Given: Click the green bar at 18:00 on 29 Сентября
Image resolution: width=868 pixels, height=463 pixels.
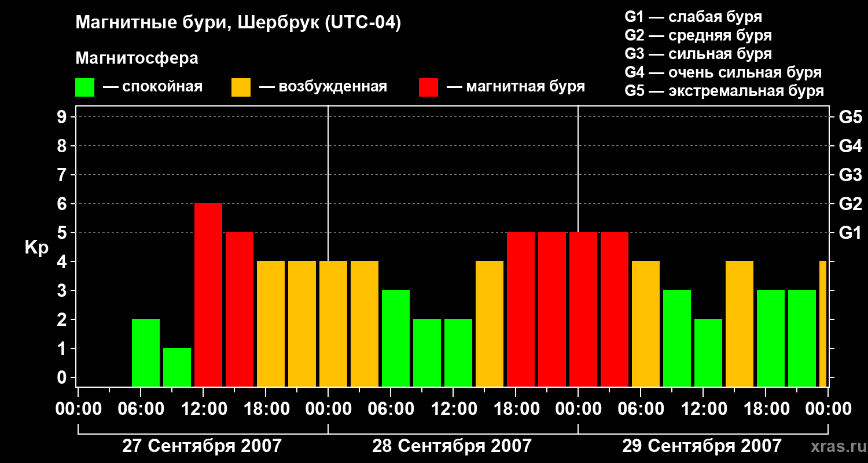Looking at the screenshot, I should click(771, 338).
